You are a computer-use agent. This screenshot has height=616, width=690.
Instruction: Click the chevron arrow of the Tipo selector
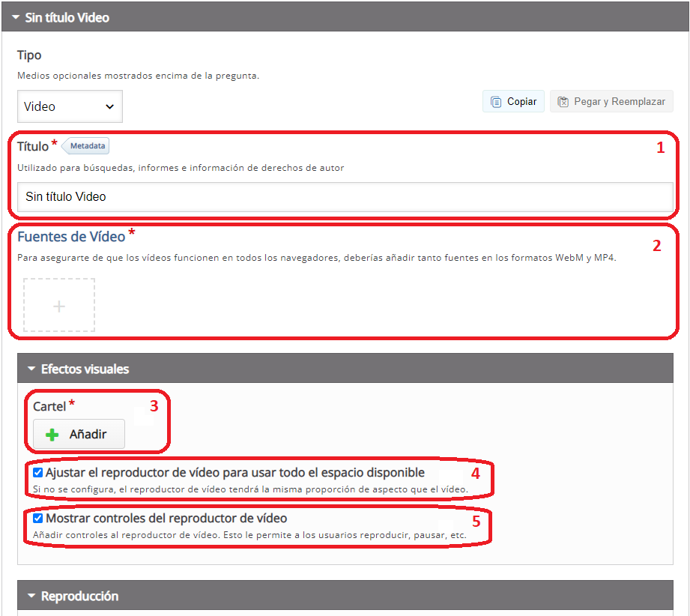click(x=109, y=106)
